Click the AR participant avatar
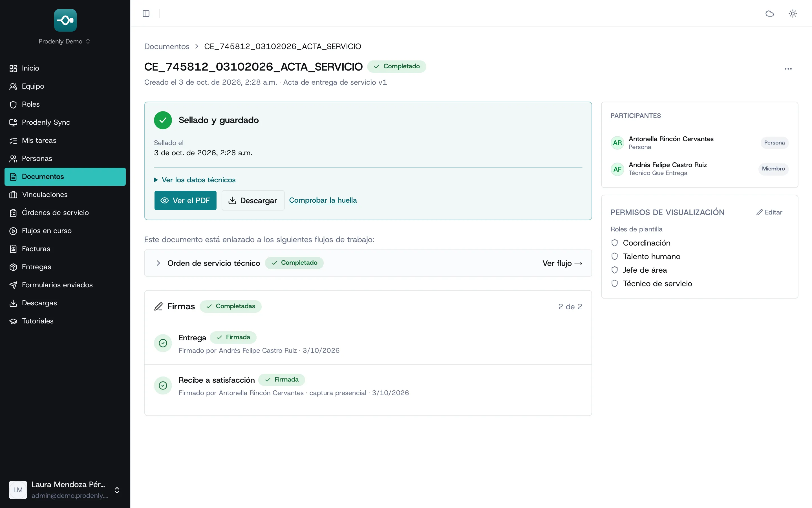The height and width of the screenshot is (508, 812). [x=617, y=143]
